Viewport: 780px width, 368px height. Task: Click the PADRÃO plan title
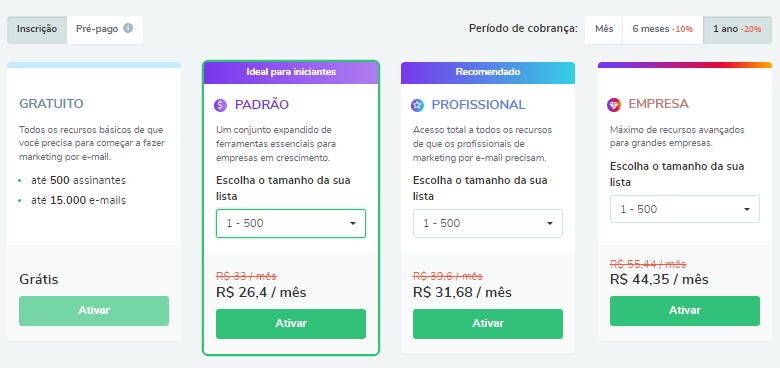(262, 105)
